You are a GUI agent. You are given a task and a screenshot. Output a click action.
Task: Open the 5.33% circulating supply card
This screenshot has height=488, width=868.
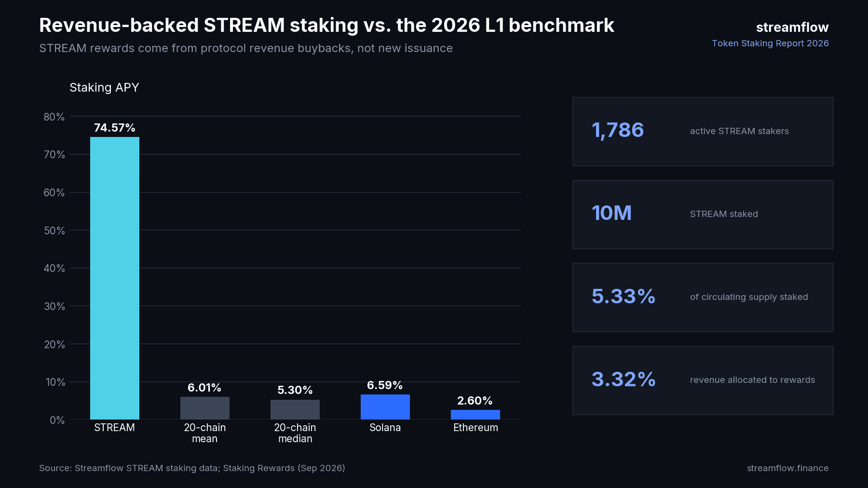pos(703,298)
